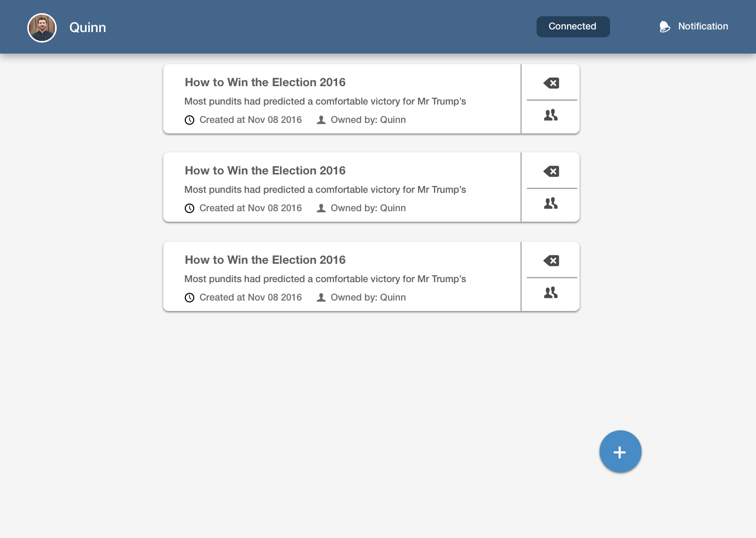Click third card's description about Mr Trump's
The image size is (756, 538).
coord(325,279)
